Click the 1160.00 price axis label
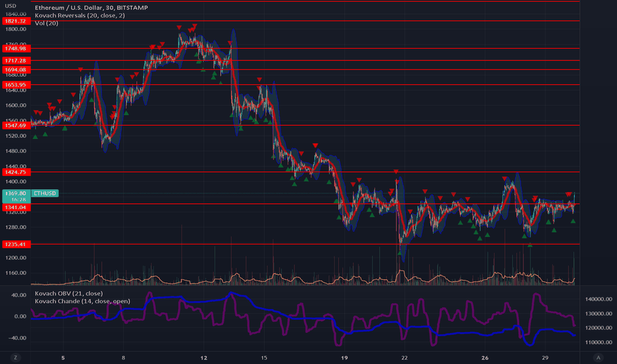The image size is (617, 364). pos(16,273)
